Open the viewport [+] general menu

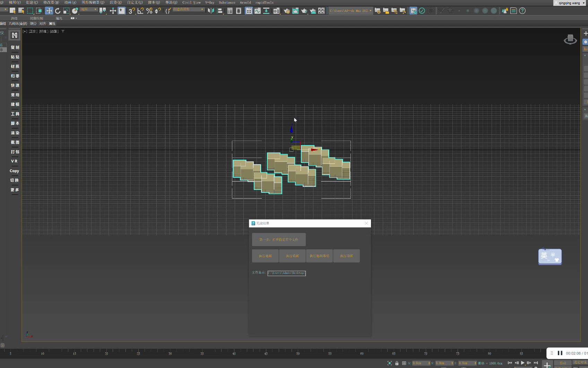tap(25, 31)
